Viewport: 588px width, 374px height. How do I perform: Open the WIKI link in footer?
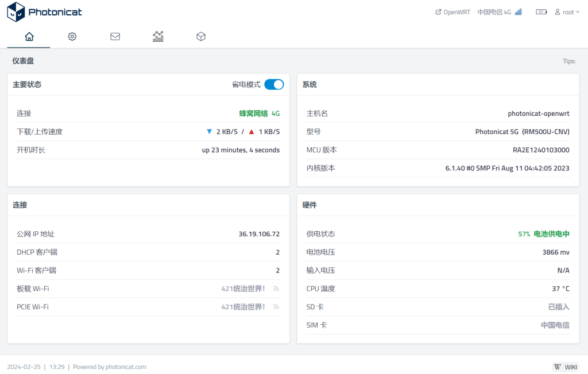point(566,367)
